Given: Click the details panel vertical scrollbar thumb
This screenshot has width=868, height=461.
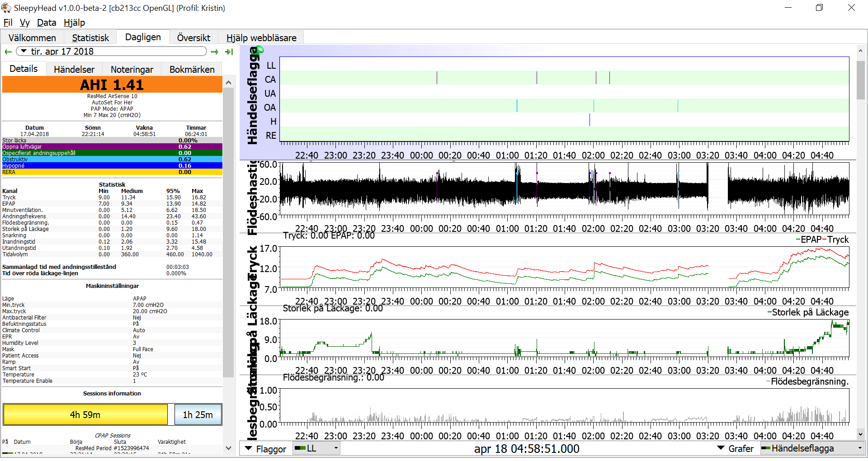Looking at the screenshot, I should pos(228,233).
